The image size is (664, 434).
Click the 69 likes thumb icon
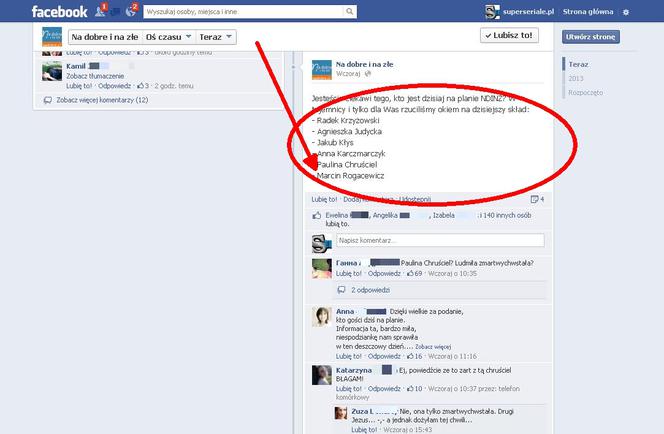pos(410,274)
